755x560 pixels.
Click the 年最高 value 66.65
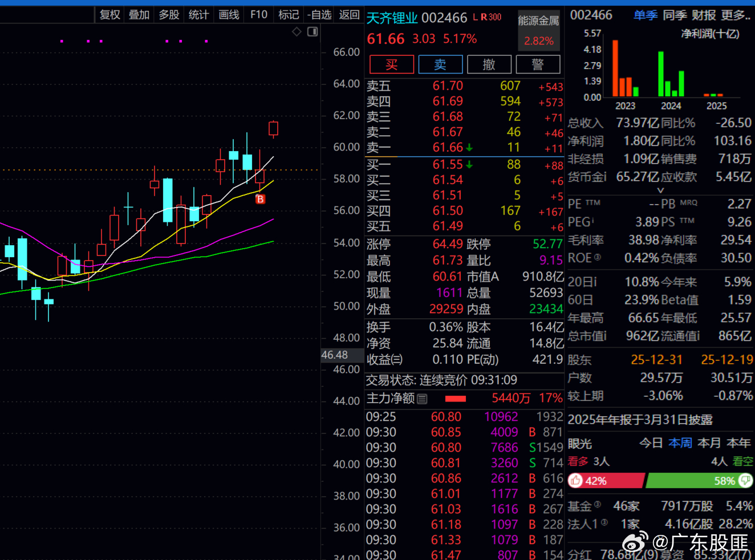644,318
